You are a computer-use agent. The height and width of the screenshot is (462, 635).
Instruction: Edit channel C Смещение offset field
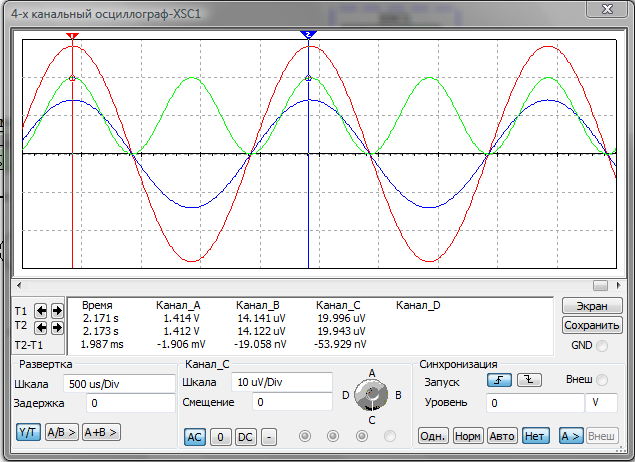point(292,402)
